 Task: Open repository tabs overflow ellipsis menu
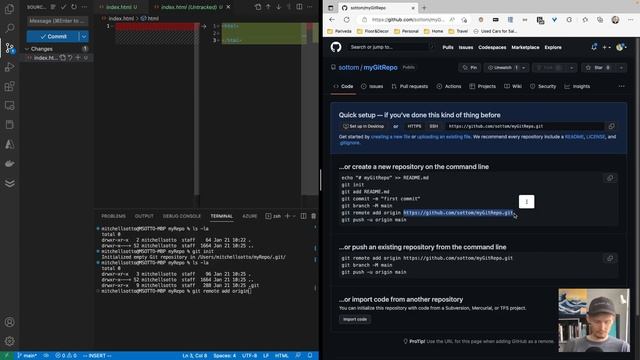[x=621, y=86]
